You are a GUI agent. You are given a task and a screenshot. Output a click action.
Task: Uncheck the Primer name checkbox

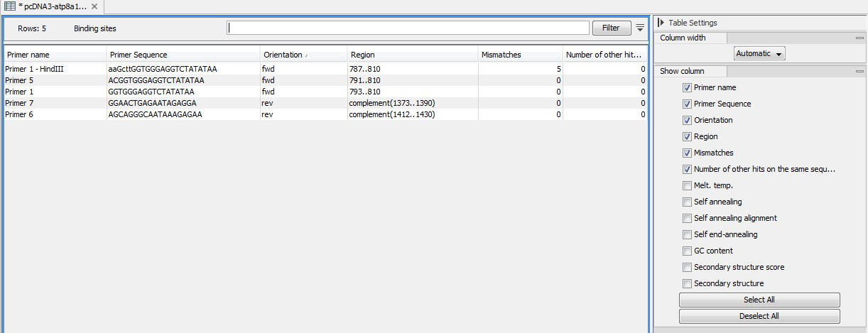coord(687,88)
